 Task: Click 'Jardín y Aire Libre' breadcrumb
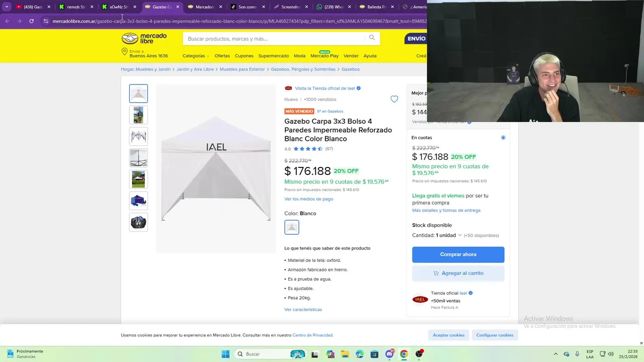[195, 69]
